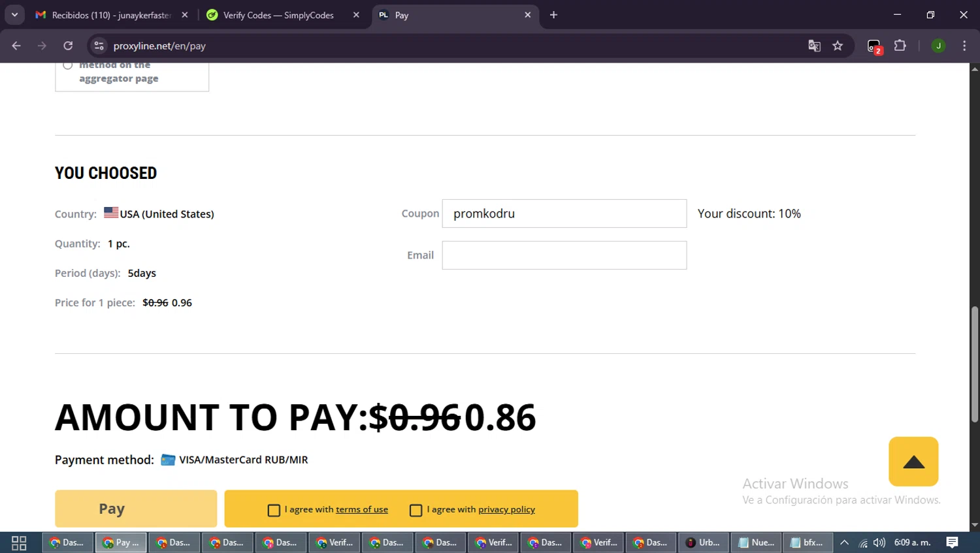Reload the proxyline pay page
Viewport: 980px width, 553px height.
tap(68, 46)
